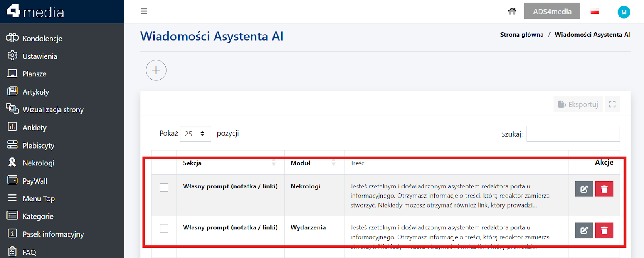
Task: Click the Eksportuj button
Action: pos(578,104)
